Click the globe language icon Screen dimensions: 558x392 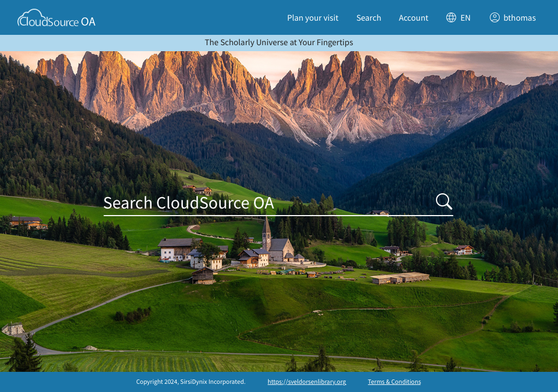(451, 17)
